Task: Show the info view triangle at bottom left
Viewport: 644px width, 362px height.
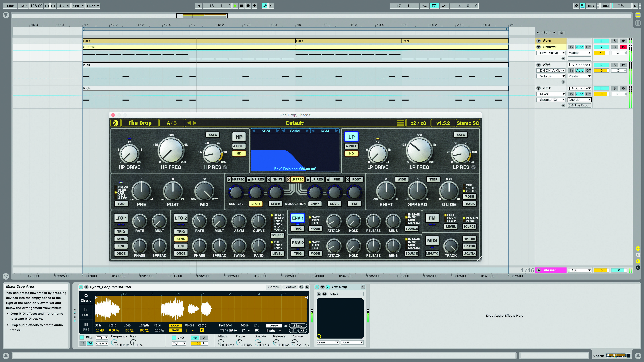Action: pyautogui.click(x=6, y=356)
